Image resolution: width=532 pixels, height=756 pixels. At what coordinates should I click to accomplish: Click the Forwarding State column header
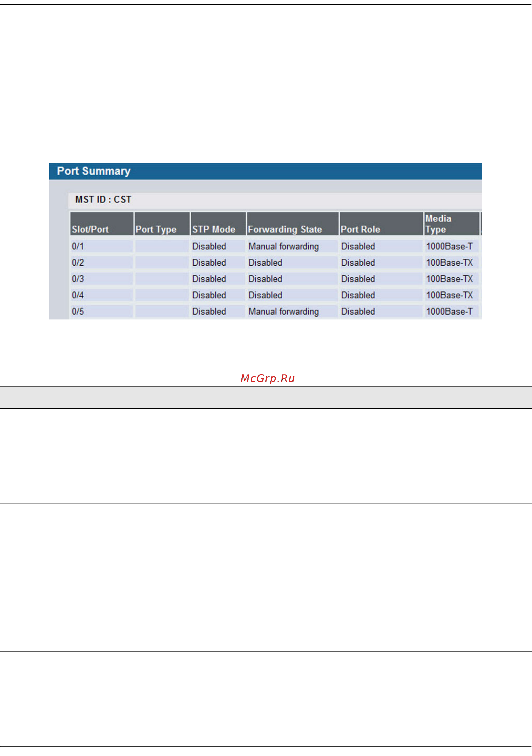(293, 223)
